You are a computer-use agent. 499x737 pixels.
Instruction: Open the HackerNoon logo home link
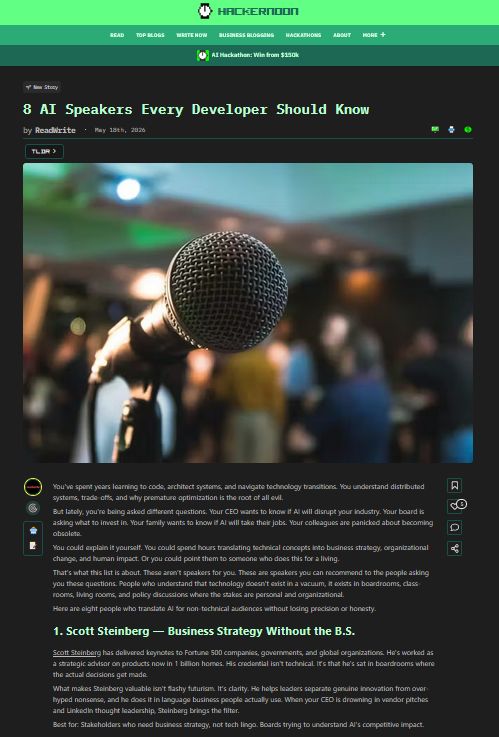(248, 11)
